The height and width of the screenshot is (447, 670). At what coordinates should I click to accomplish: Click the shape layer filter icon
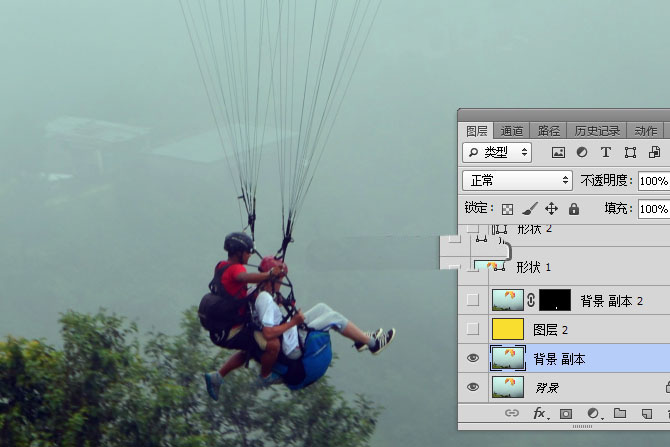tap(630, 153)
